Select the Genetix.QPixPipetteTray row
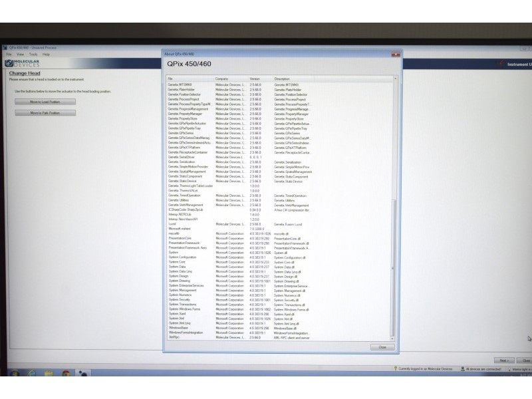 [239, 128]
